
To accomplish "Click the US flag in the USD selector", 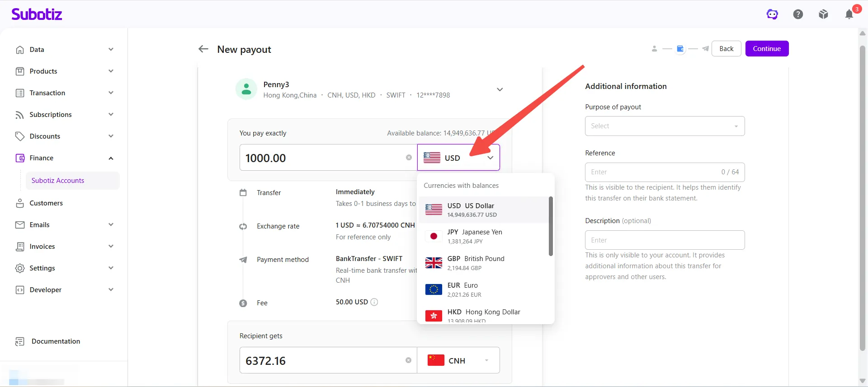I will pyautogui.click(x=432, y=158).
